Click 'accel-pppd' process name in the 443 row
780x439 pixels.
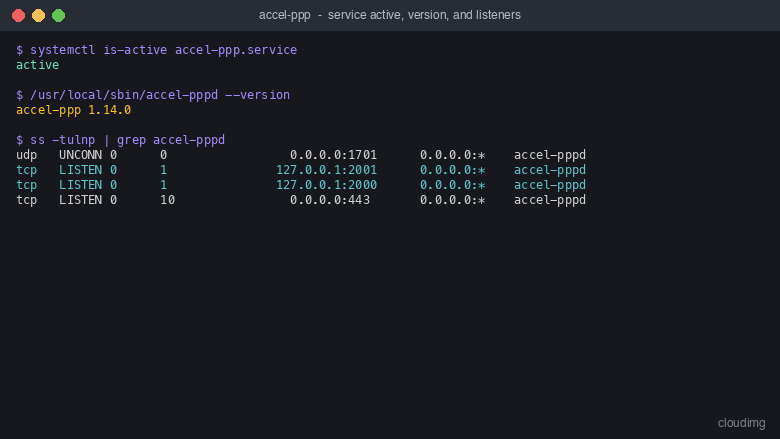pyautogui.click(x=550, y=199)
